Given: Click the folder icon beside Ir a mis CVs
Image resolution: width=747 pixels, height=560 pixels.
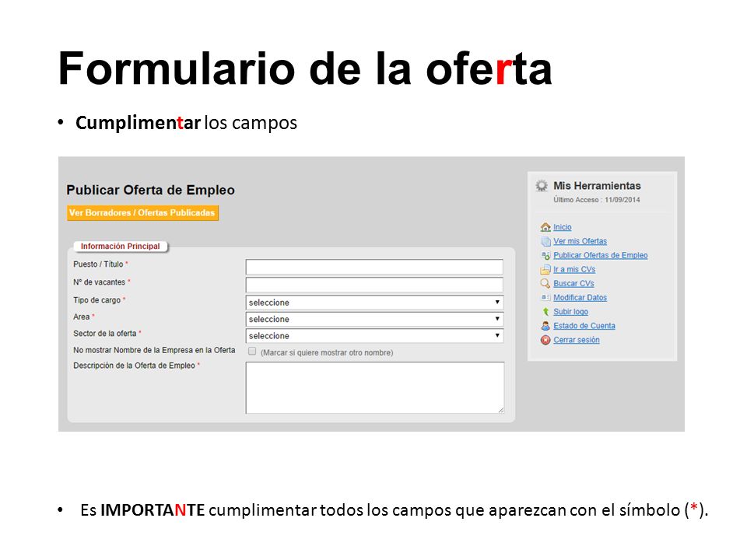Looking at the screenshot, I should point(545,270).
